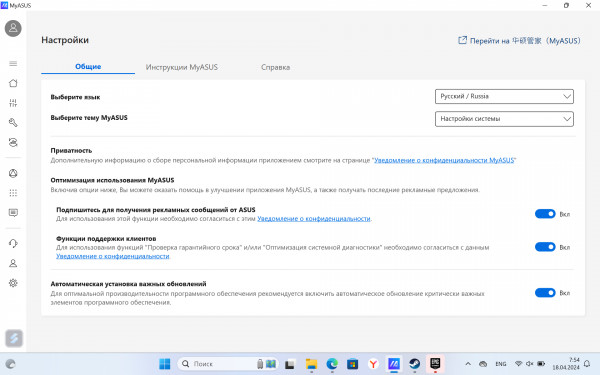Click the blue app tile at sidebar bottom
This screenshot has height=375, width=600.
pyautogui.click(x=14, y=338)
